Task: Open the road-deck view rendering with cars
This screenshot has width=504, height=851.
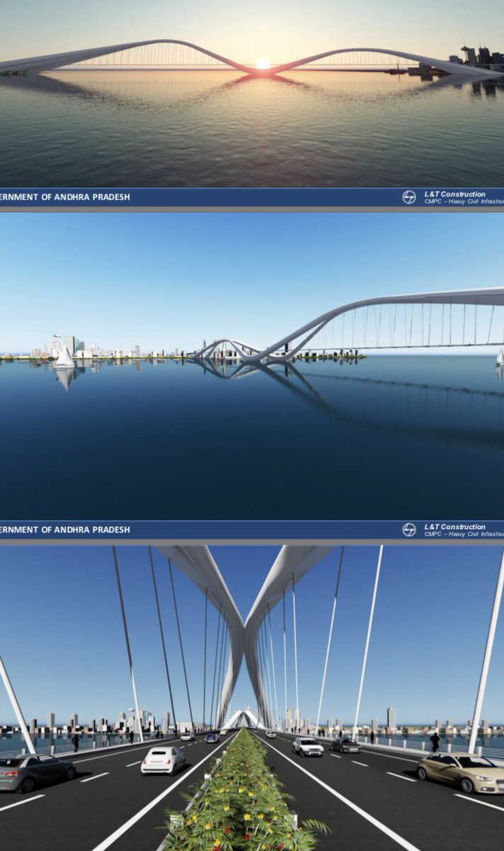Action: tap(252, 698)
